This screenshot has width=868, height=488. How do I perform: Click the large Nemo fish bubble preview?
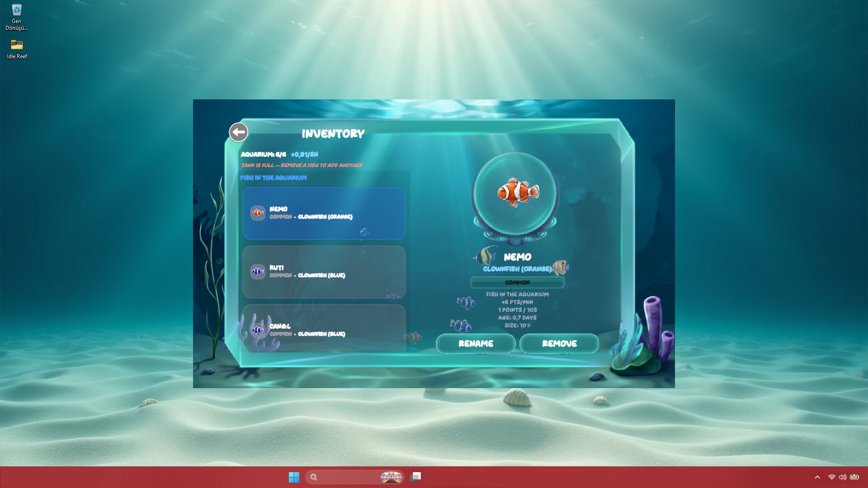pyautogui.click(x=515, y=194)
